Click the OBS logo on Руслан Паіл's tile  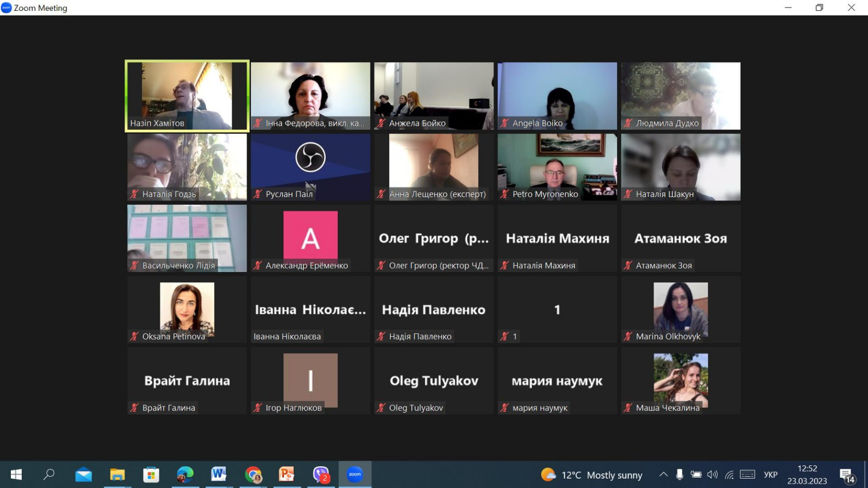[310, 157]
